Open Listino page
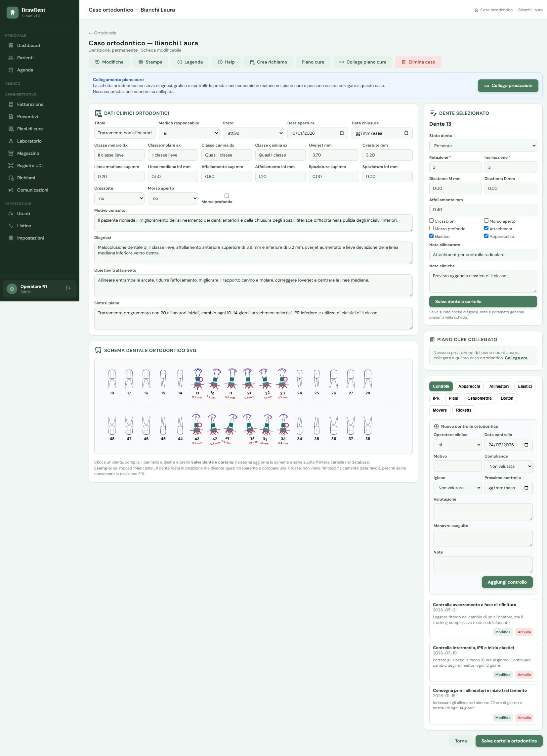Image resolution: width=547 pixels, height=756 pixels. pyautogui.click(x=40, y=226)
